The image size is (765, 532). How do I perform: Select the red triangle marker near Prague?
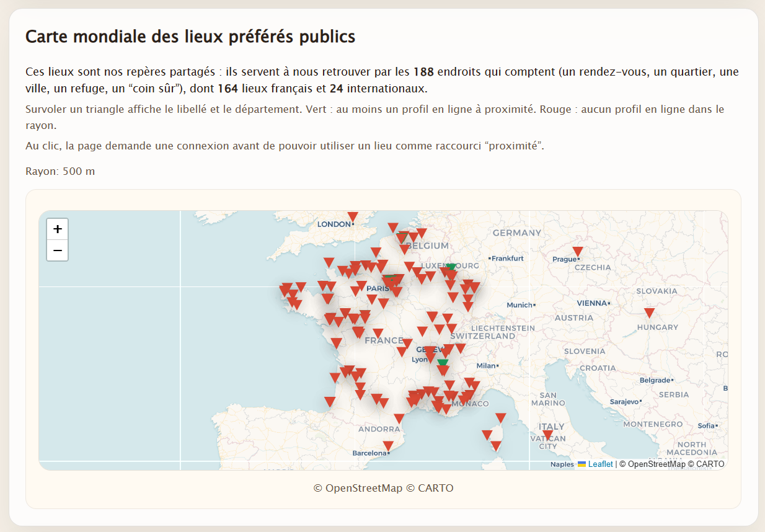click(x=578, y=252)
